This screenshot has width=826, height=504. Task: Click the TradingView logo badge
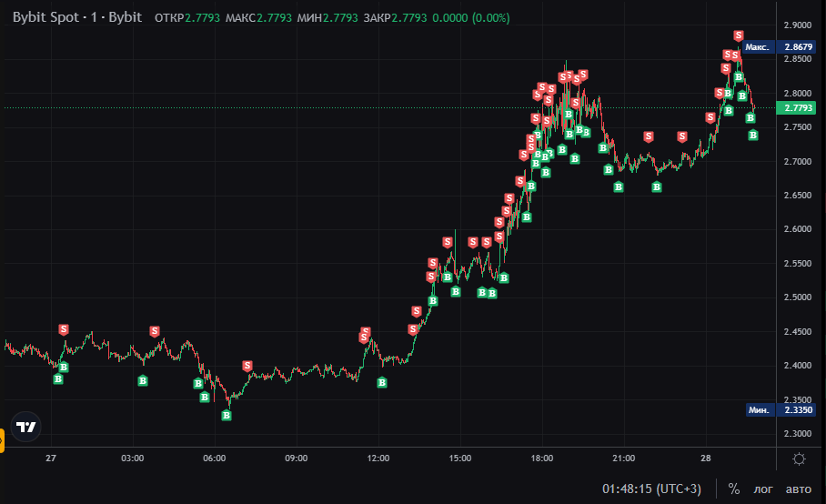pyautogui.click(x=25, y=427)
